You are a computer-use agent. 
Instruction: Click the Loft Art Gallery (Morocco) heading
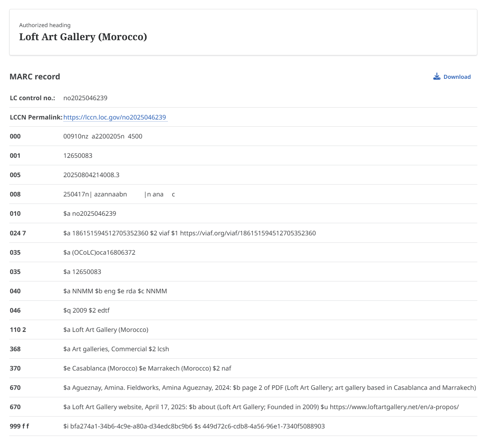[83, 37]
